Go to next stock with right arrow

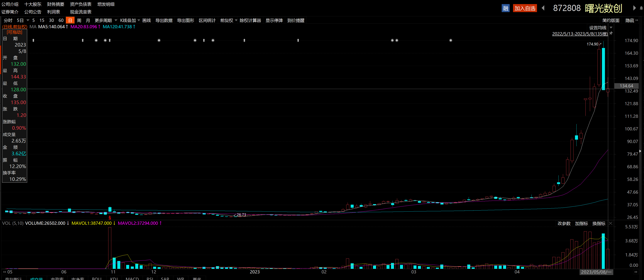click(x=634, y=8)
